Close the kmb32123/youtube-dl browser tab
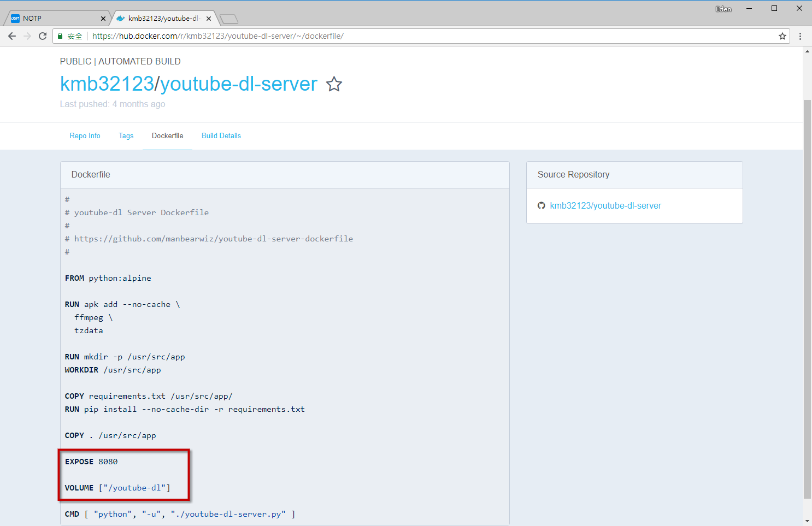812x526 pixels. click(x=209, y=19)
